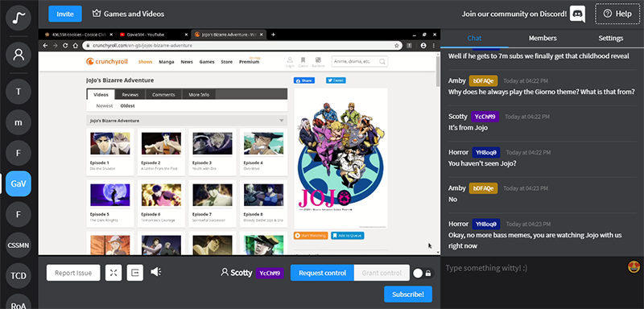The height and width of the screenshot is (309, 644).
Task: Select the GaV room in sidebar
Action: [19, 183]
